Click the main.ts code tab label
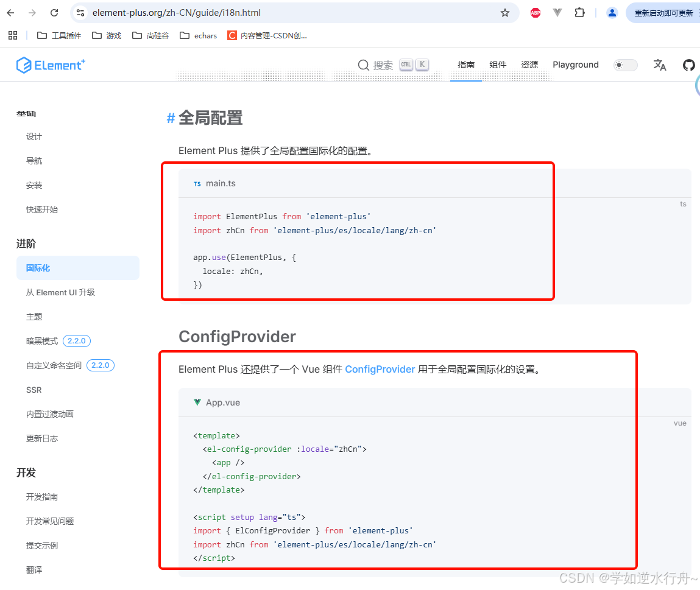This screenshot has height=590, width=700. pyautogui.click(x=221, y=183)
